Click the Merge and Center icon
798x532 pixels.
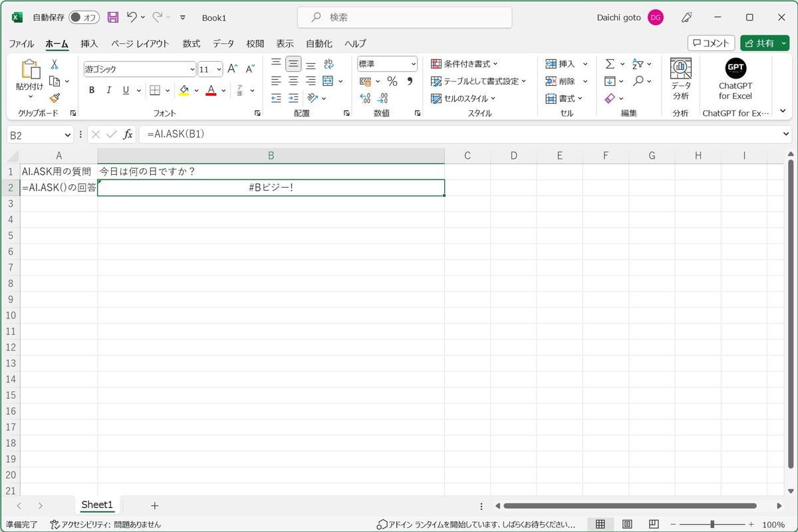(x=328, y=81)
